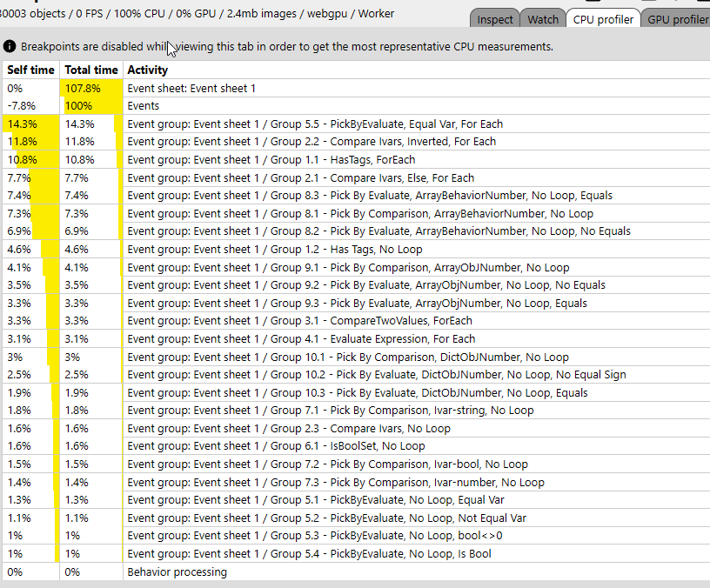Click Group 9.1 Pick By Comparison row
Image resolution: width=710 pixels, height=588 pixels.
[x=348, y=267]
